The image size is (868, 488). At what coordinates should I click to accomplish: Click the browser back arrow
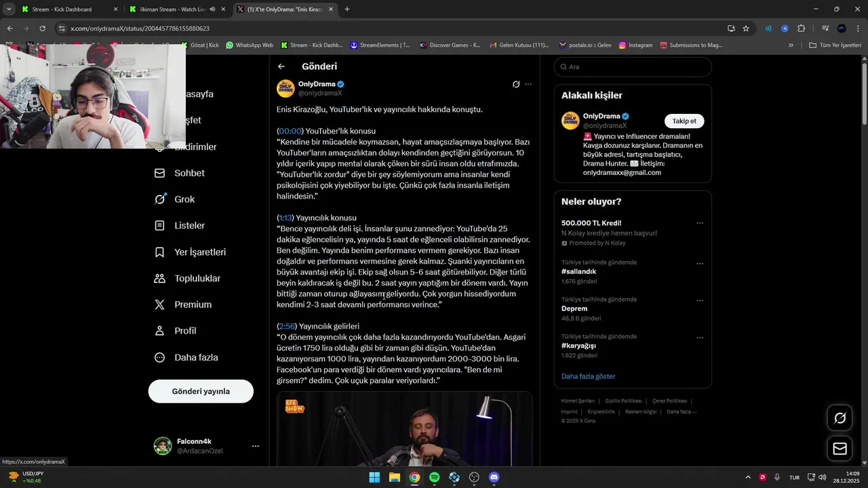pyautogui.click(x=9, y=28)
